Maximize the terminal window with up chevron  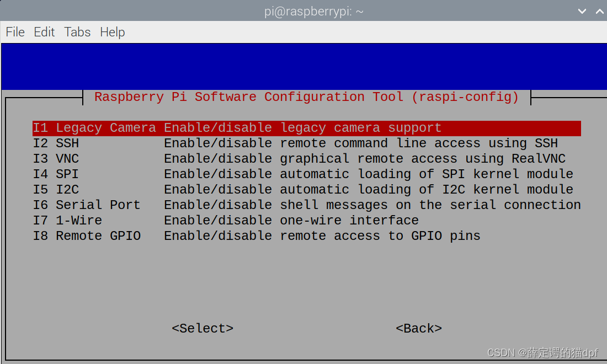point(599,11)
